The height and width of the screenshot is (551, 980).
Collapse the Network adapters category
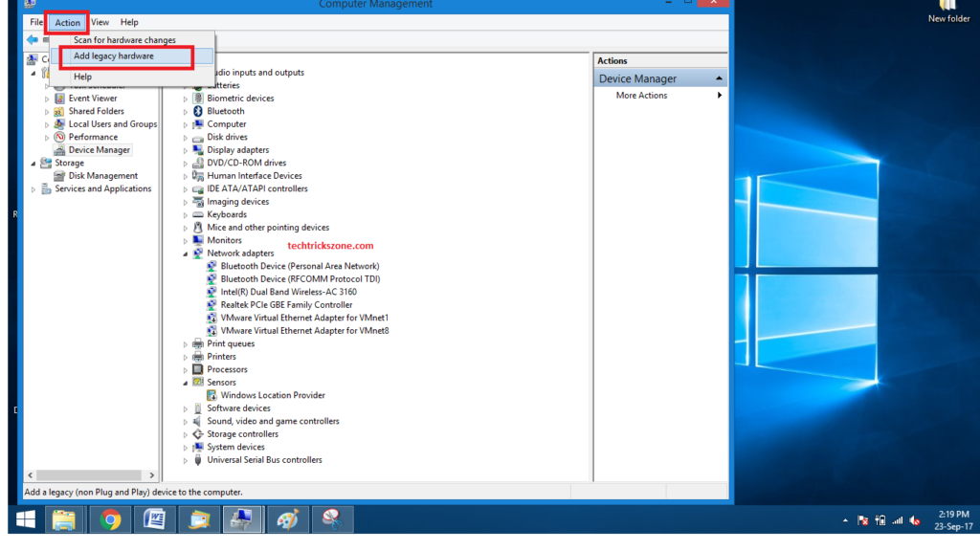[186, 253]
